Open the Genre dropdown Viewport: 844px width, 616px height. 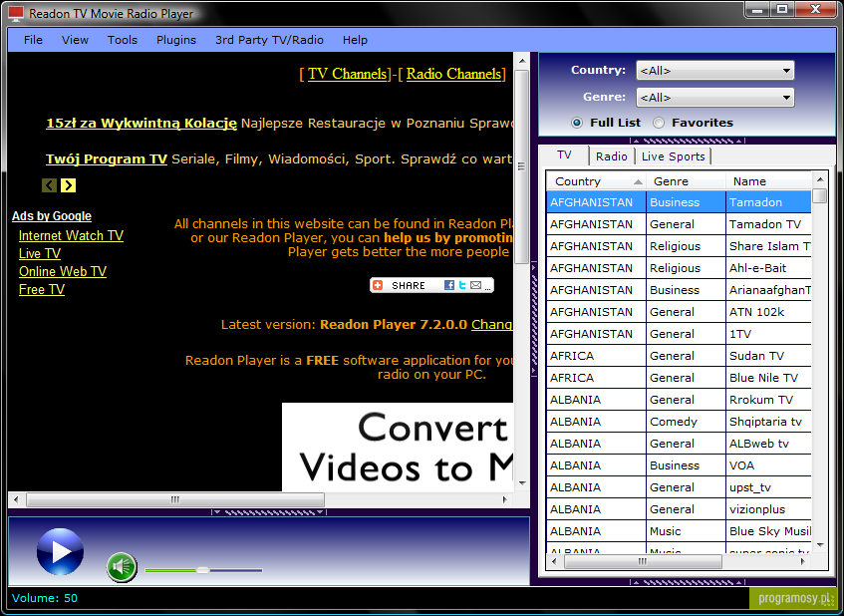tap(714, 98)
